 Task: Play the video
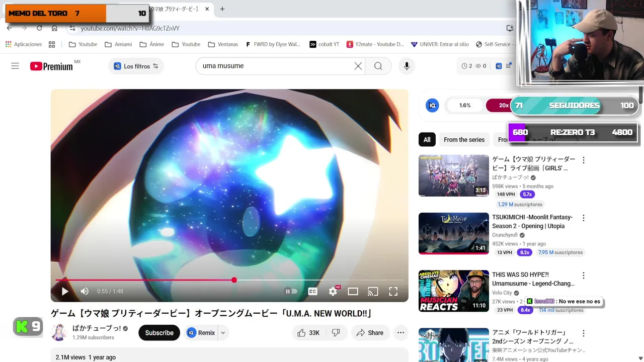(65, 291)
